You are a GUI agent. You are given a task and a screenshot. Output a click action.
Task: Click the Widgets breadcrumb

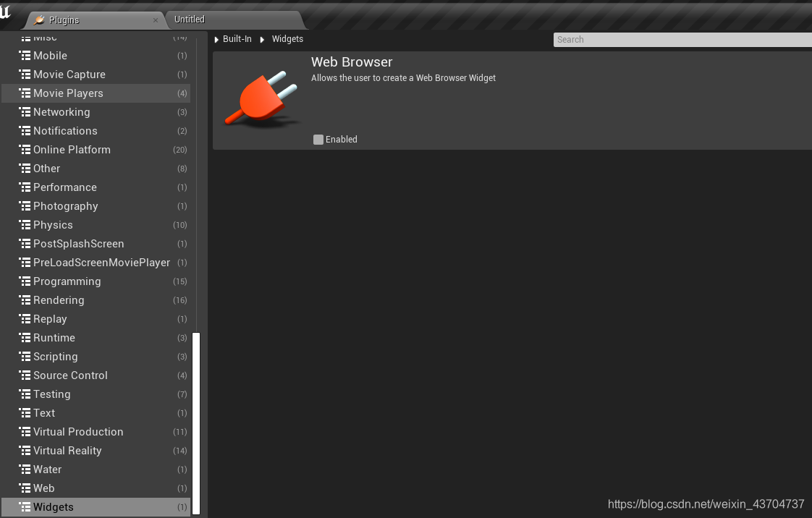[x=287, y=39]
